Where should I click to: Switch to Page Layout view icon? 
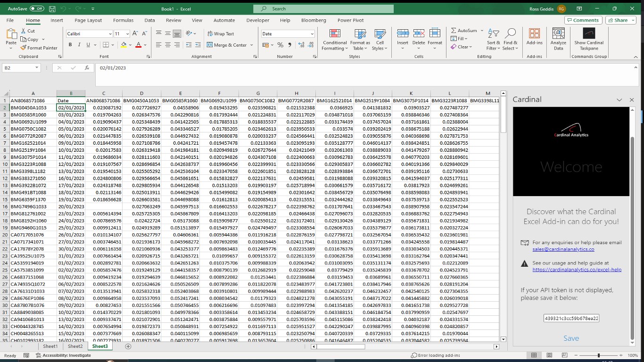pyautogui.click(x=548, y=355)
